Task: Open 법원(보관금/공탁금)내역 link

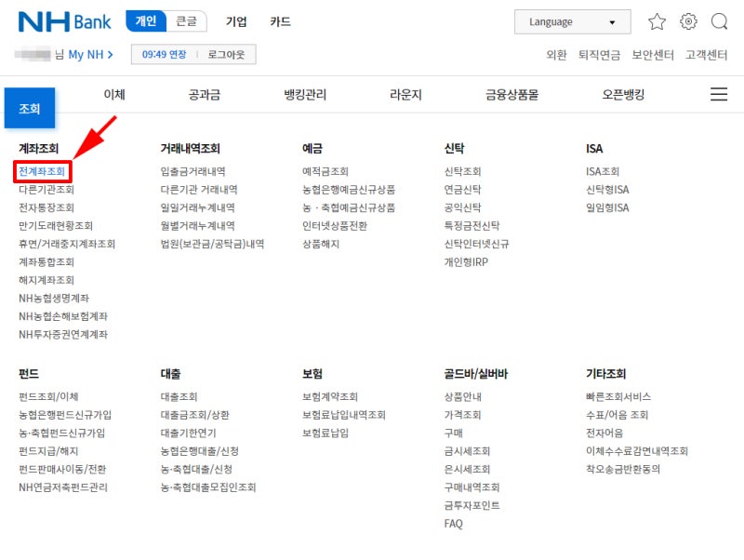Action: coord(212,244)
